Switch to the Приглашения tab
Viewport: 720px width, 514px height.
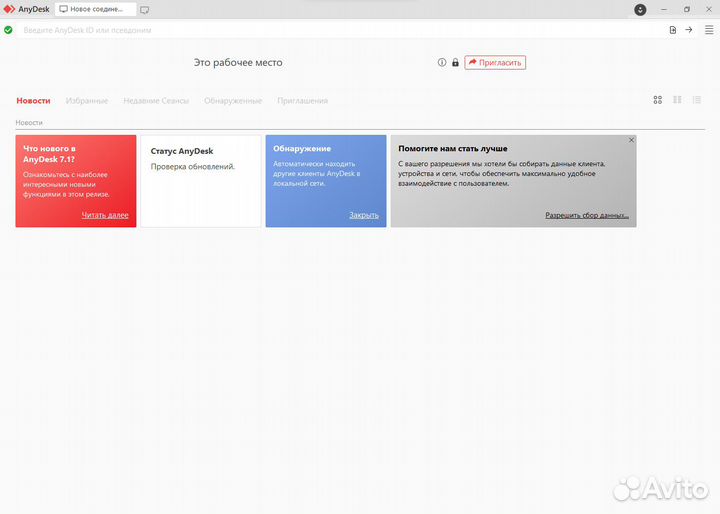tap(303, 101)
